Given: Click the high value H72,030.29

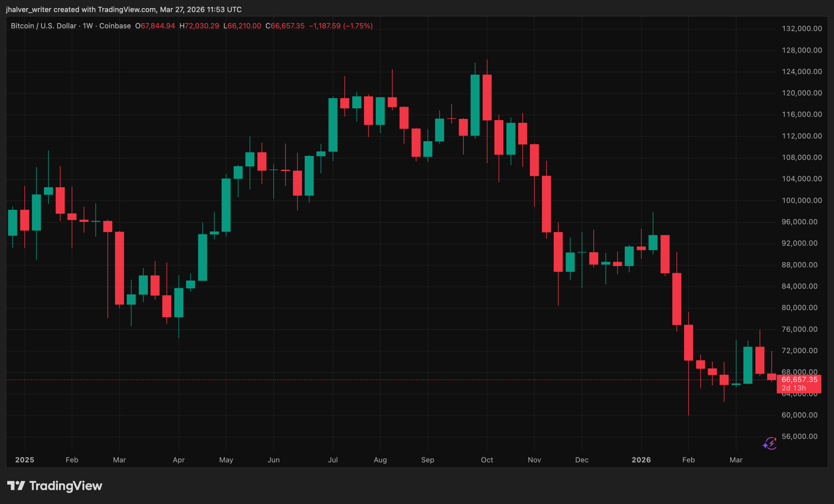Looking at the screenshot, I should coord(199,26).
